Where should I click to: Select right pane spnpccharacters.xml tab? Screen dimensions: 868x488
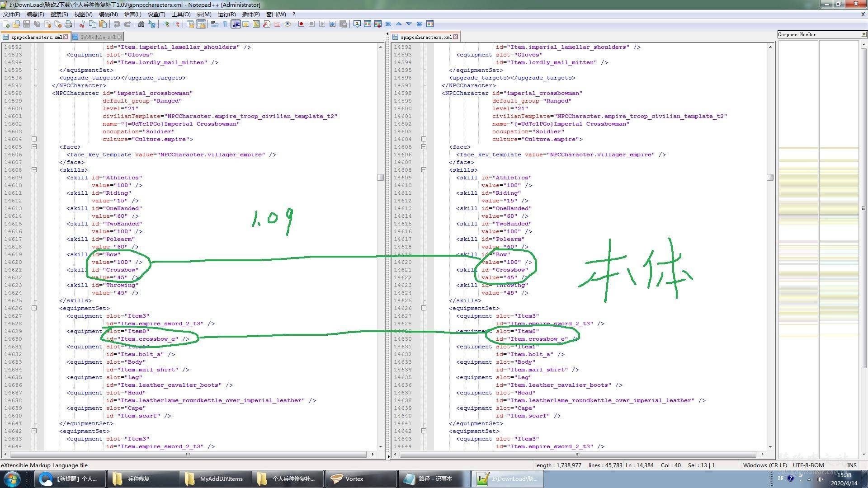coord(425,37)
